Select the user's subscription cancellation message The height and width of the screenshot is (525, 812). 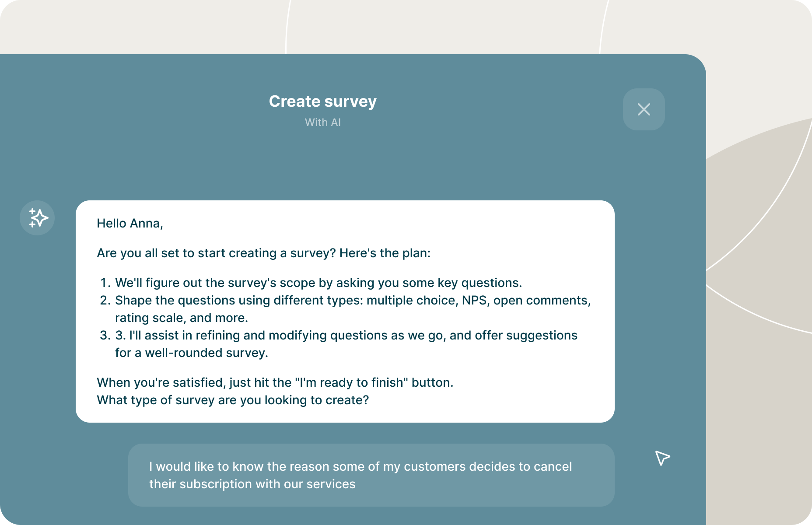[360, 475]
